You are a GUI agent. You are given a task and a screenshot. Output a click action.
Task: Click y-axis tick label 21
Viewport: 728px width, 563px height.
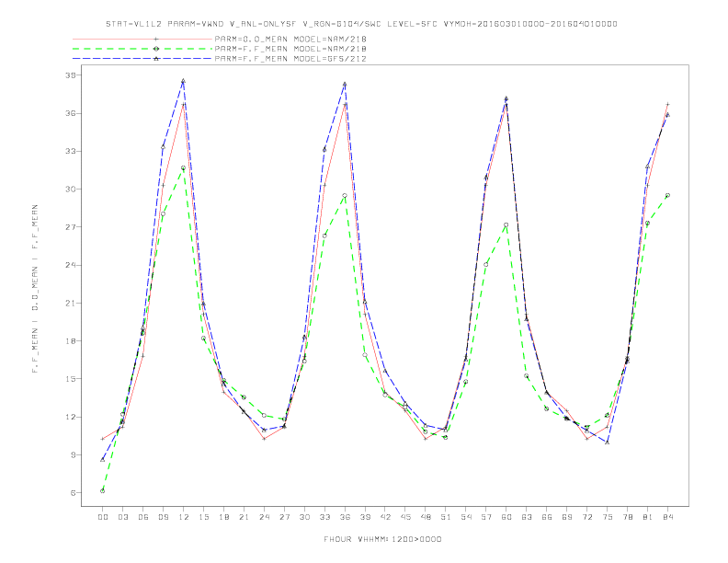[x=70, y=304]
